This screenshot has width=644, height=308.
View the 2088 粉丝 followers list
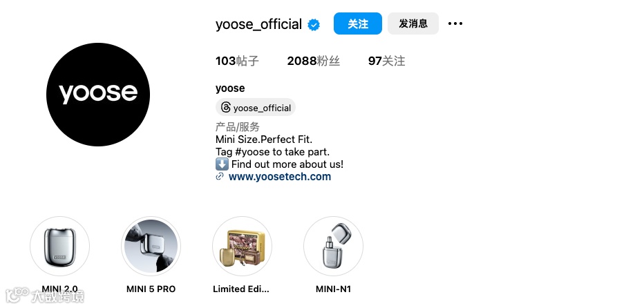point(314,61)
